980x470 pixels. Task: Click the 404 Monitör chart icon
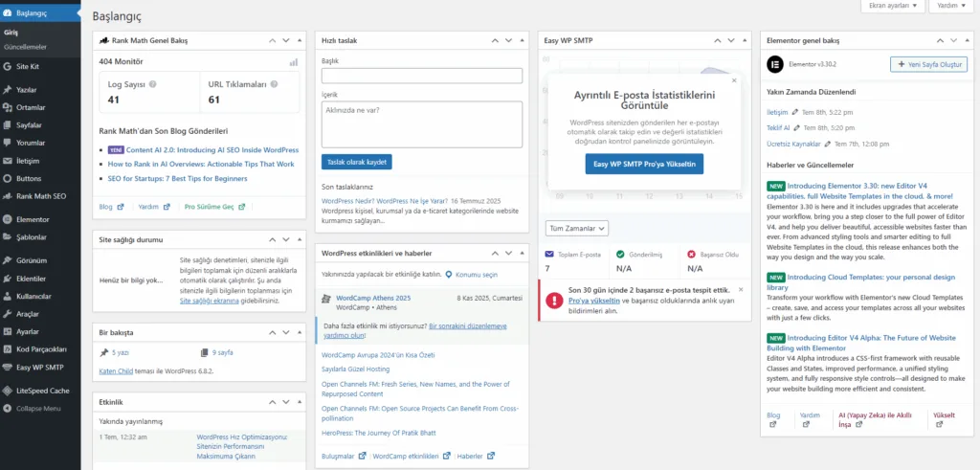coord(293,62)
